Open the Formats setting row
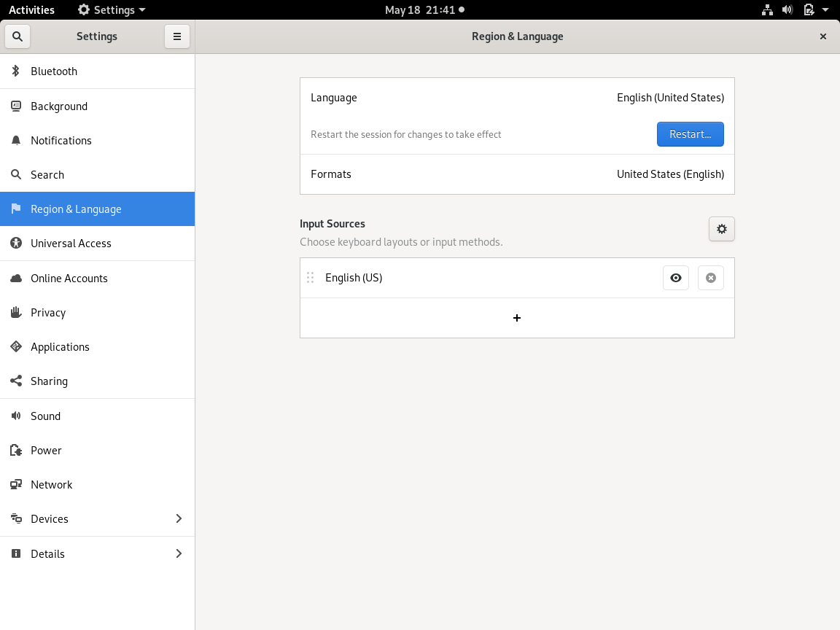840x630 pixels. click(517, 174)
